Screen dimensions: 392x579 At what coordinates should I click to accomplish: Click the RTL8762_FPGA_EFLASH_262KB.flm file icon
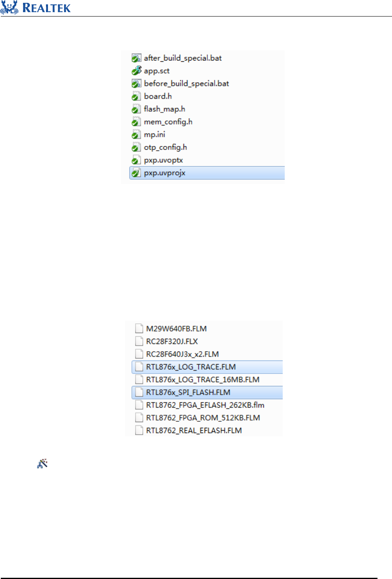click(x=139, y=405)
